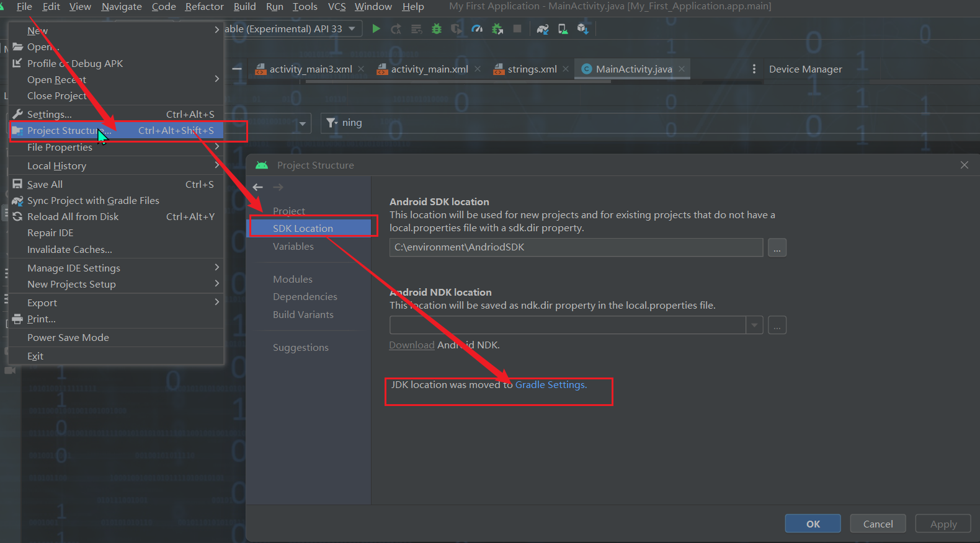The image size is (980, 543).
Task: Click Cancel in the Project Structure dialog
Action: point(878,524)
